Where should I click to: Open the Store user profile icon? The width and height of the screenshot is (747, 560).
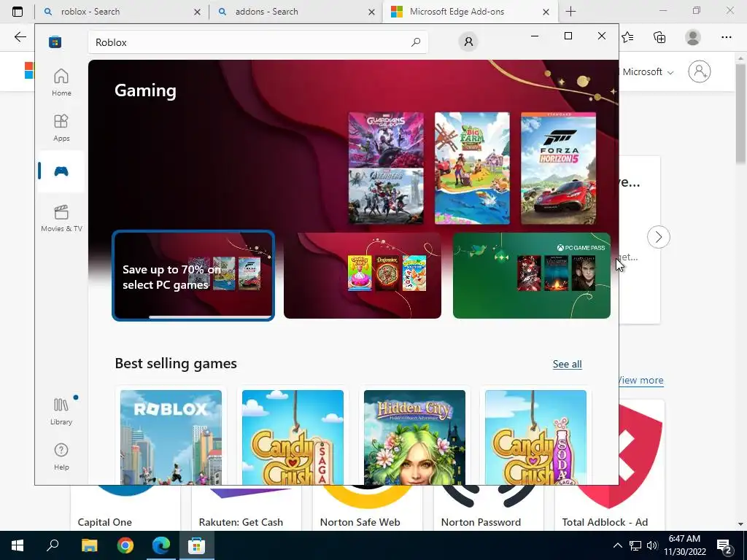[x=468, y=42]
